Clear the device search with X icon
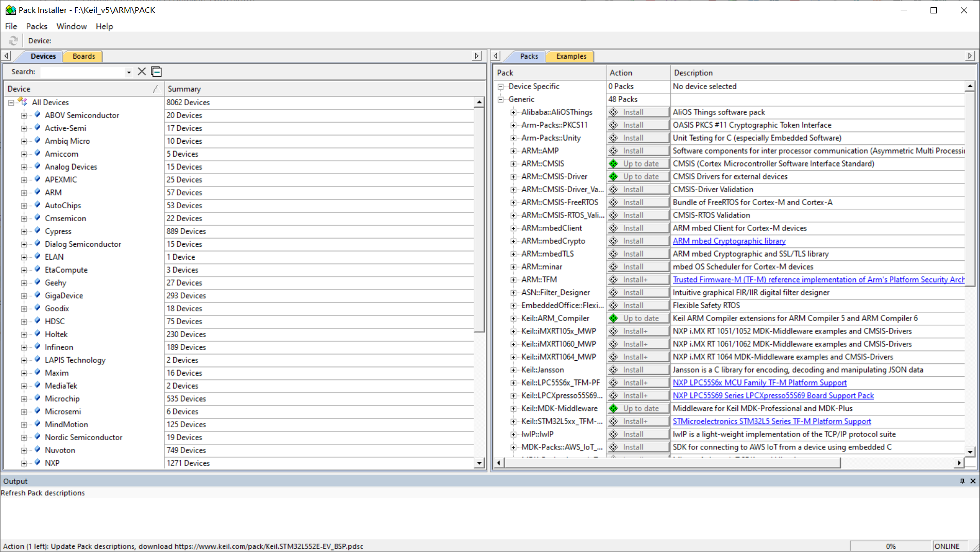Viewport: 980px width, 552px height. 142,72
